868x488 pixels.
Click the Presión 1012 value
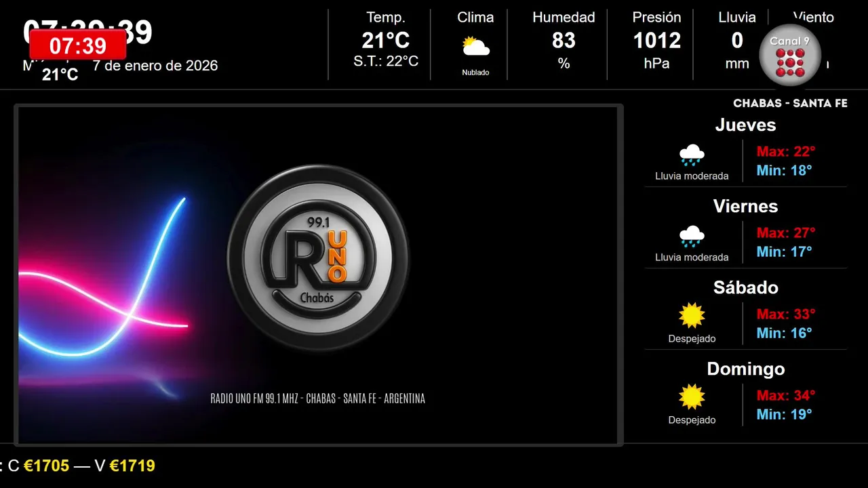point(656,41)
